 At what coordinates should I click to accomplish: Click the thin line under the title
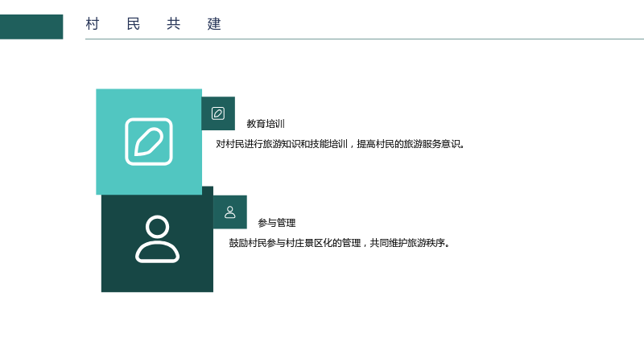[x=365, y=39]
